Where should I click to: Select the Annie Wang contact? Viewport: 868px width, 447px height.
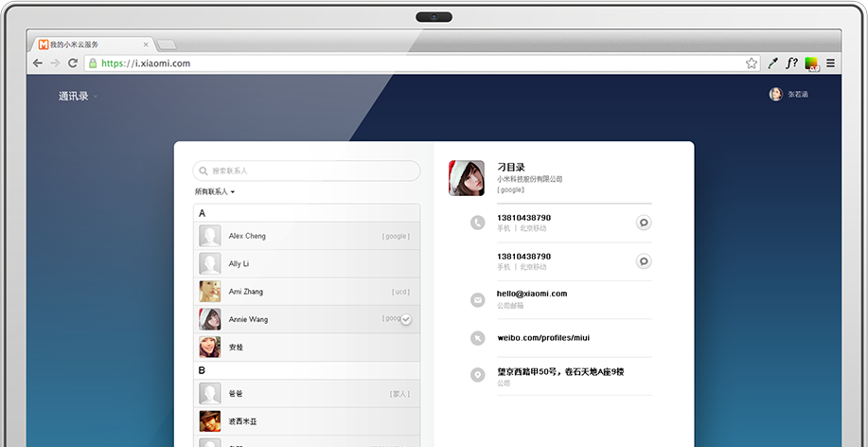(307, 319)
